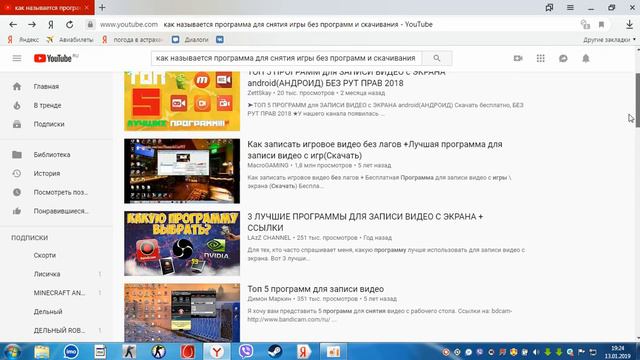640x360 pixels.
Task: Open the translate page icon in address bar
Action: [x=585, y=24]
